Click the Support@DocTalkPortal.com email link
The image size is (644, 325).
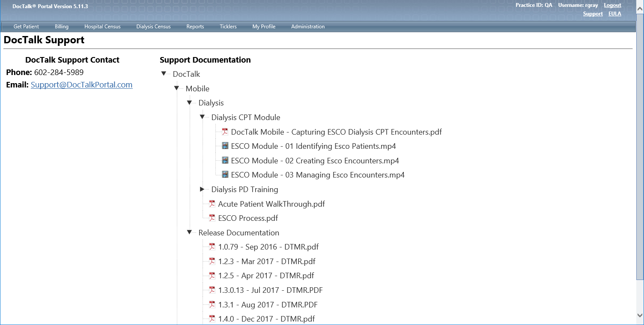click(x=81, y=85)
